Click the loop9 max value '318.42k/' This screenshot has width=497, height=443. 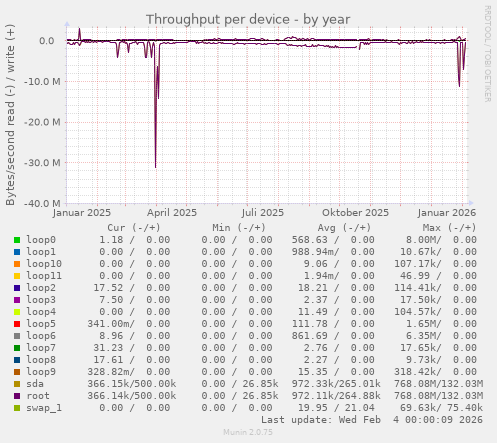coord(418,372)
